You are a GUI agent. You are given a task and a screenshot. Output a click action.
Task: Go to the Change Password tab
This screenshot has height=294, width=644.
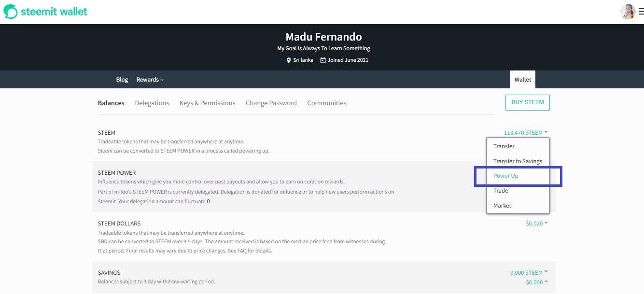pos(271,103)
